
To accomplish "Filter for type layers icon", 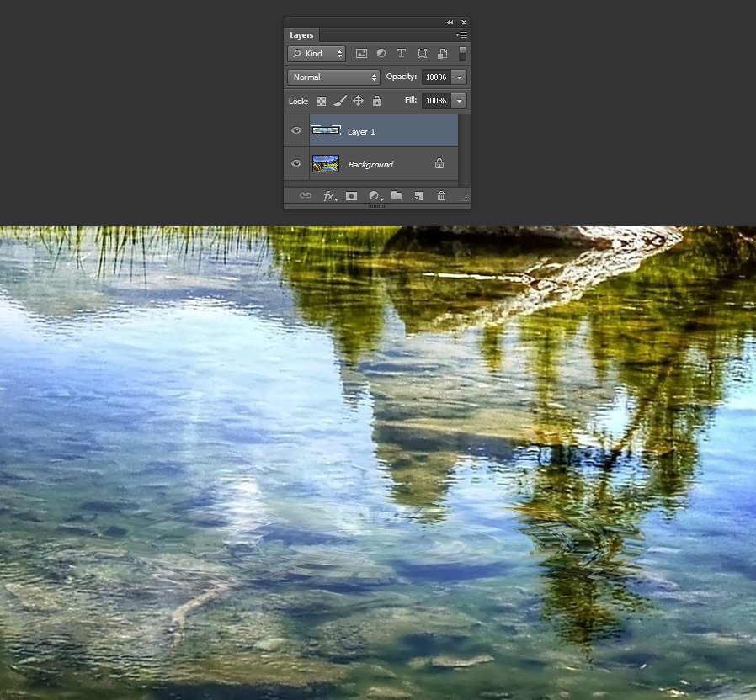I will coord(401,54).
